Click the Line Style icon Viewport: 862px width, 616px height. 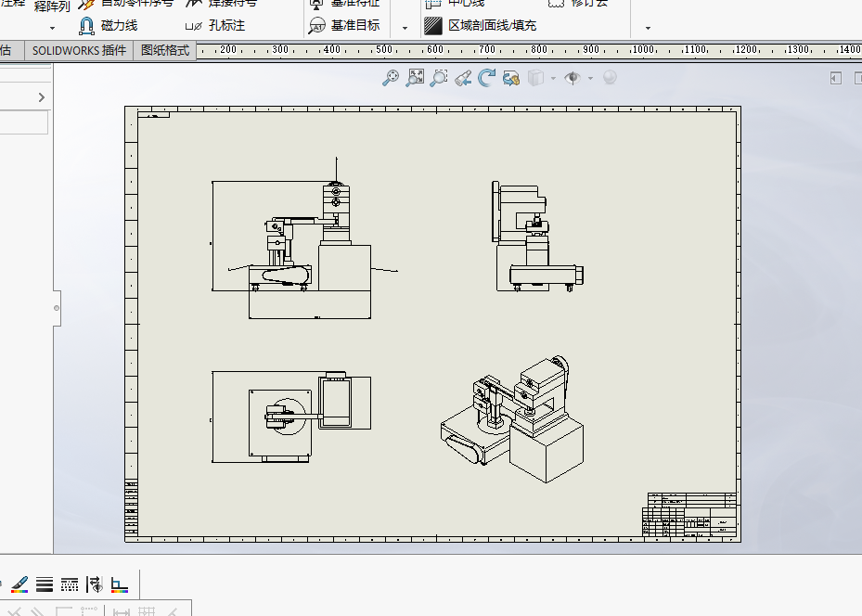pos(70,584)
